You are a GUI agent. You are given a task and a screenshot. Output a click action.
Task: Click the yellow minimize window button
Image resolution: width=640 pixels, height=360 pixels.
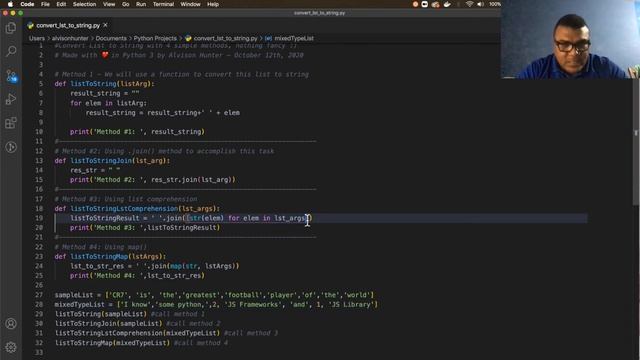coord(13,13)
